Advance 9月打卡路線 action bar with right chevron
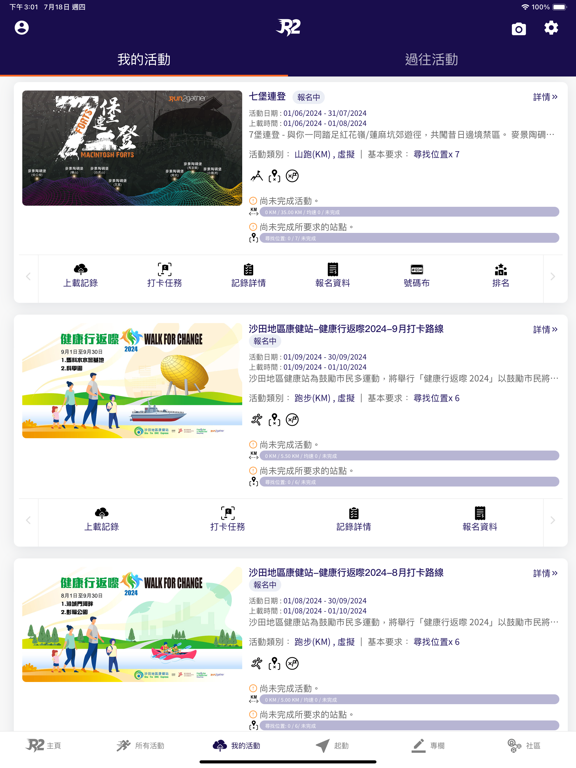This screenshot has width=576, height=768. (x=552, y=520)
